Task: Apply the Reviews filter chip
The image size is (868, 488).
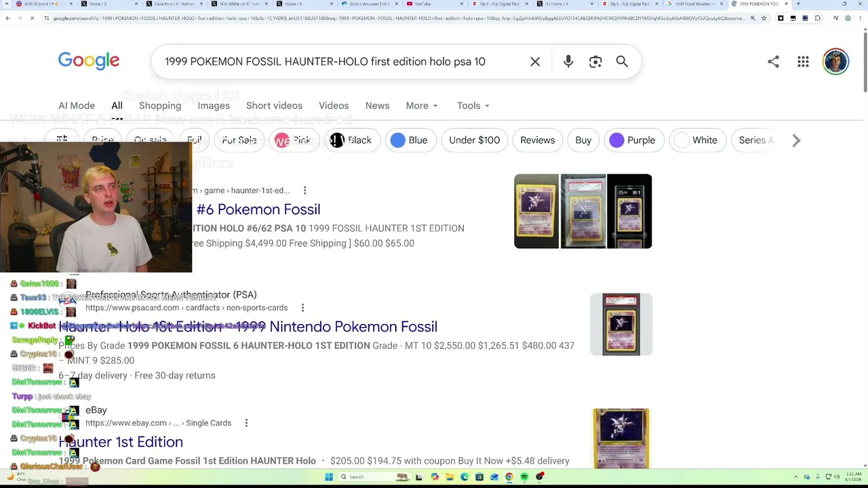Action: tap(538, 140)
